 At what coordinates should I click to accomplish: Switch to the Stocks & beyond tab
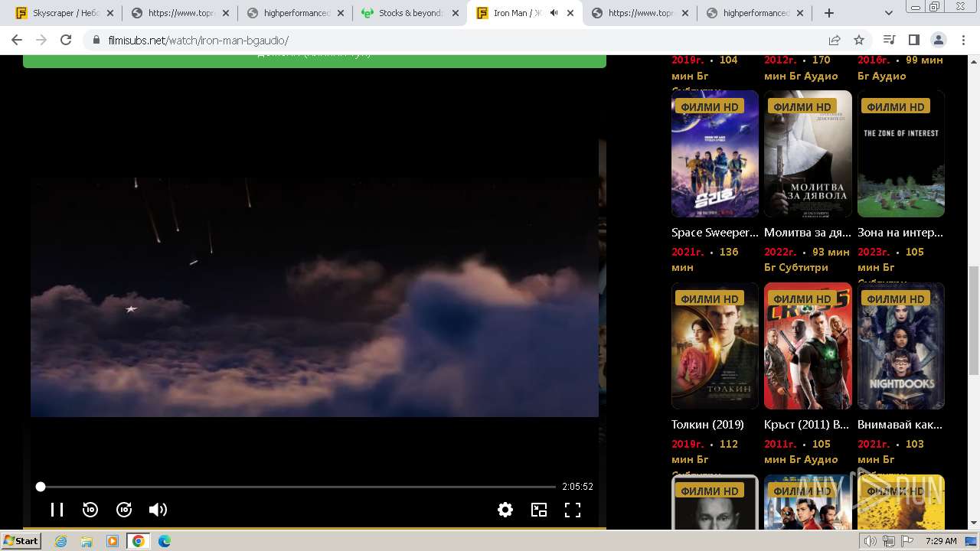[x=410, y=13]
